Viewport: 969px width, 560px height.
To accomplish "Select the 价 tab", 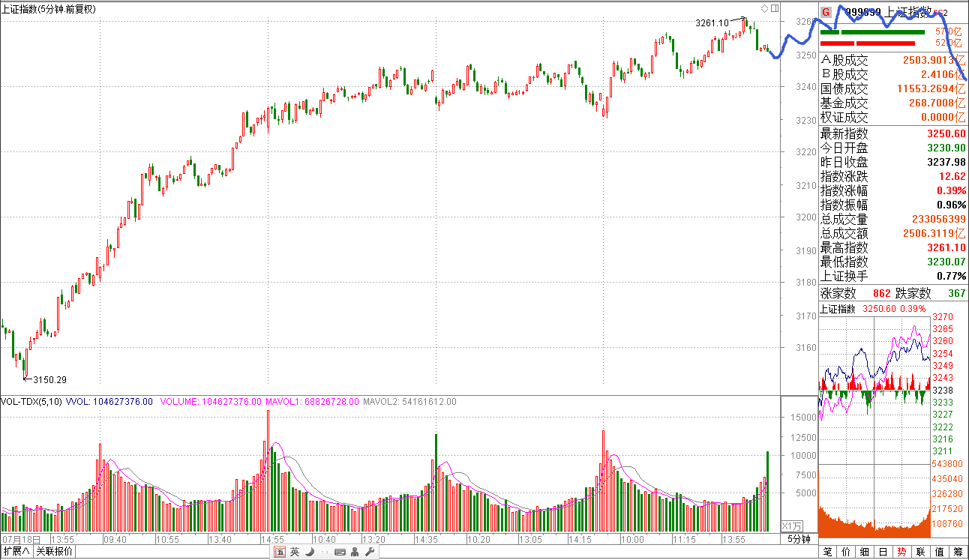I will 846,553.
